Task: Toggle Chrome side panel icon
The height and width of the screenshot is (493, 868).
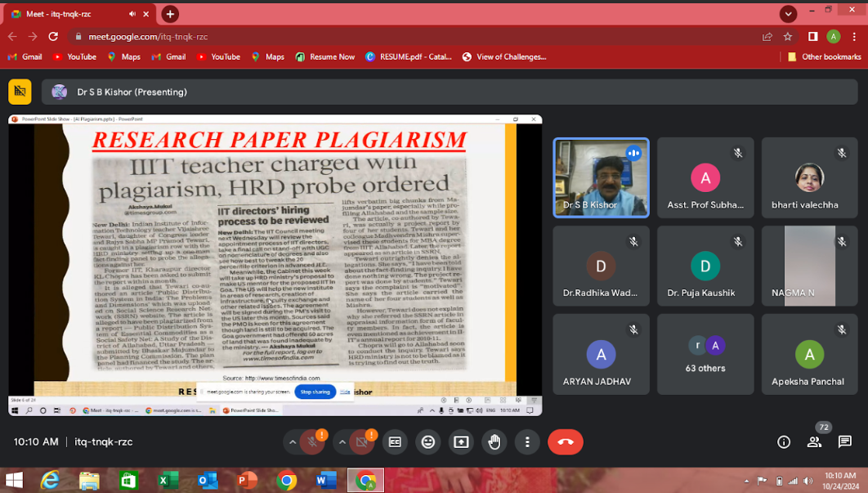Action: [x=812, y=37]
